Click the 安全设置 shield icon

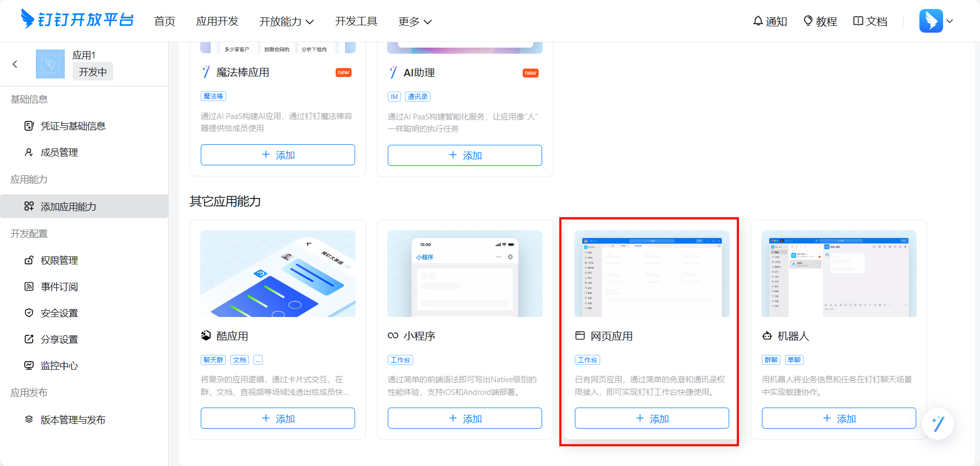click(29, 313)
